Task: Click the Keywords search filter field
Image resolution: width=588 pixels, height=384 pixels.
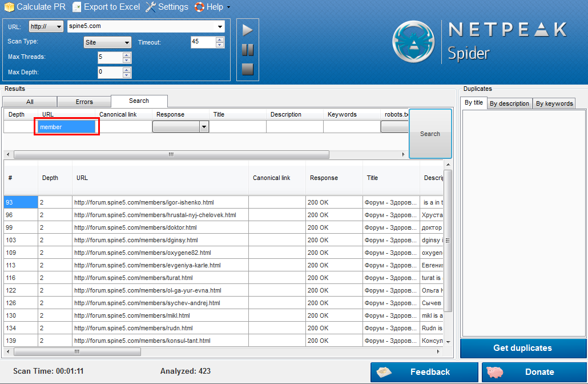Action: 352,127
